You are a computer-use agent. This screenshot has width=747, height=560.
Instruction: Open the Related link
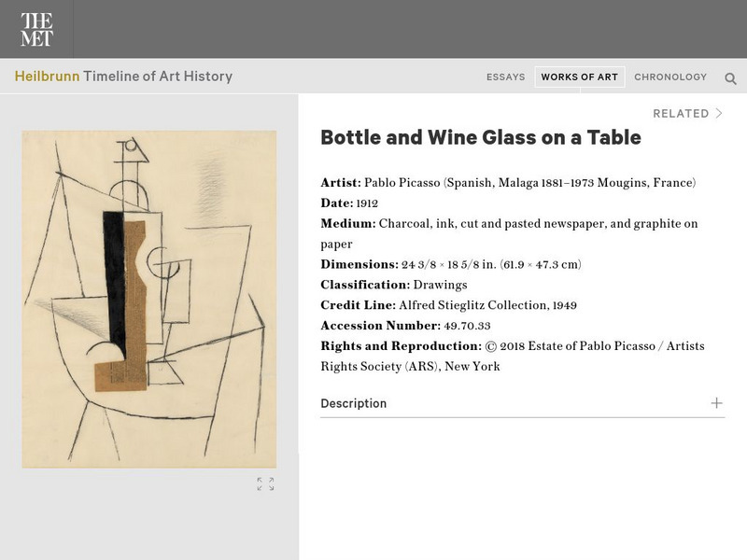[681, 114]
